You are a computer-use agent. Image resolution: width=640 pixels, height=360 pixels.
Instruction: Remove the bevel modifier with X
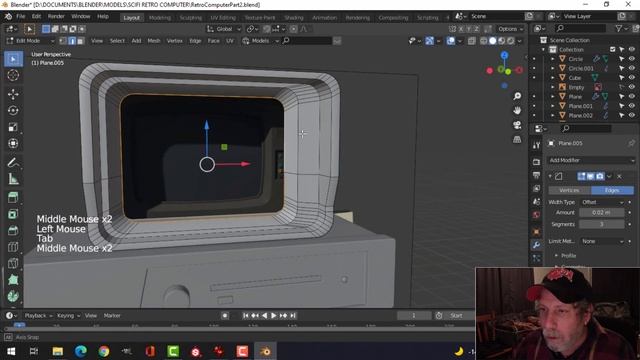click(620, 176)
